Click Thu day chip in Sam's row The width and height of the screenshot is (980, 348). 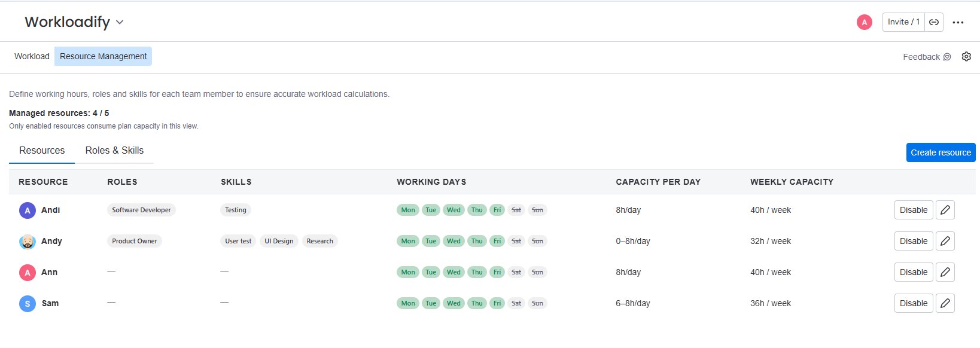tap(477, 303)
